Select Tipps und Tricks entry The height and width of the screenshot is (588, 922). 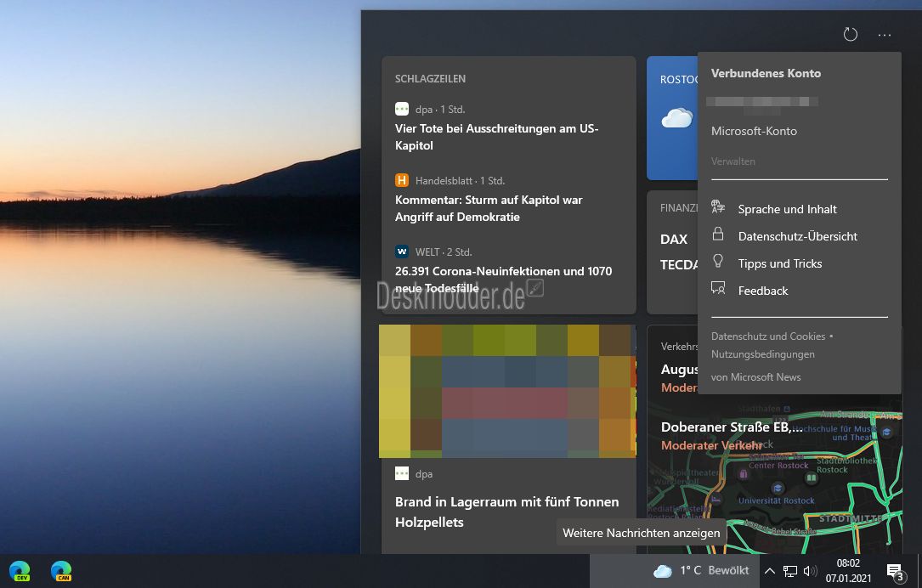pyautogui.click(x=780, y=263)
